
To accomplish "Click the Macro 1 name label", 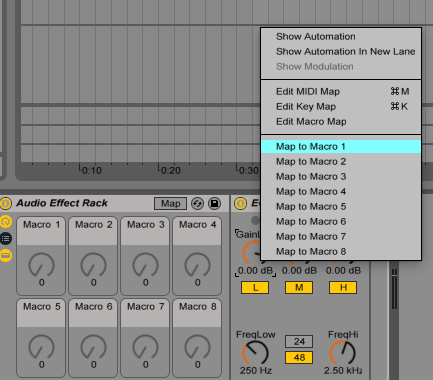I will point(41,225).
